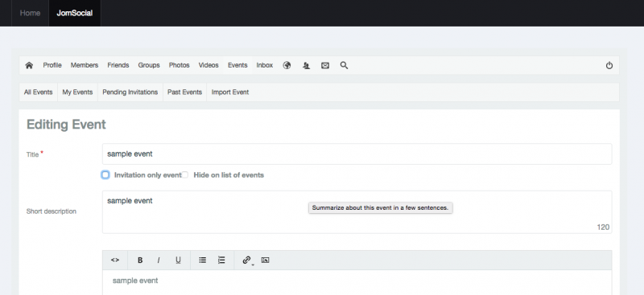Viewport: 644px width, 295px height.
Task: Toggle underline formatting in editor
Action: 178,260
